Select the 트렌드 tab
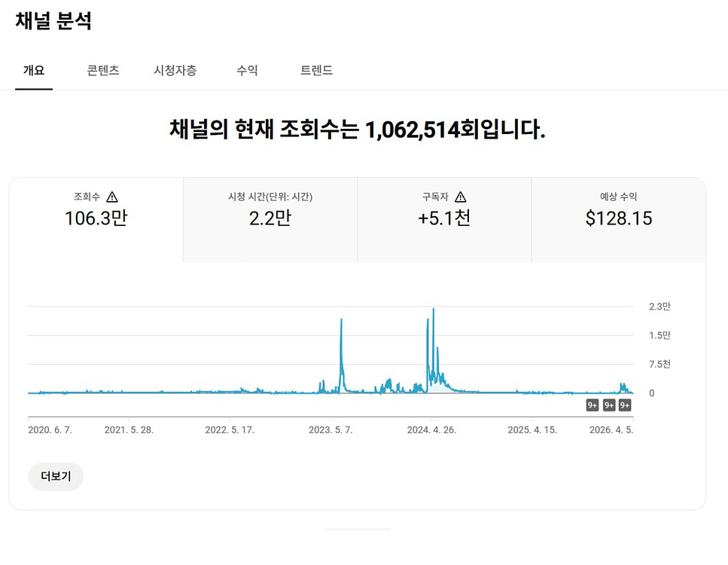Image resolution: width=728 pixels, height=565 pixels. [316, 71]
